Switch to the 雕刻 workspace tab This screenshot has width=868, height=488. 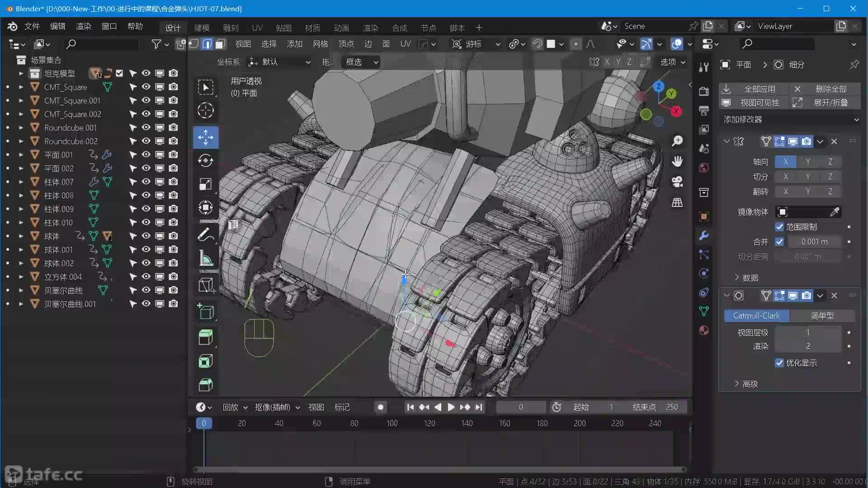coord(231,28)
